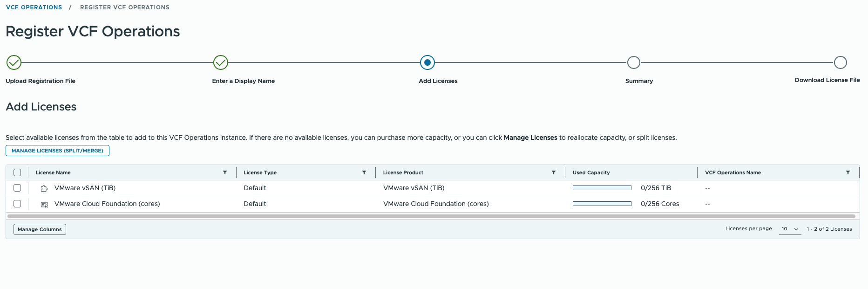Click the Summary step circle
Image resolution: width=868 pixels, height=289 pixels.
633,62
